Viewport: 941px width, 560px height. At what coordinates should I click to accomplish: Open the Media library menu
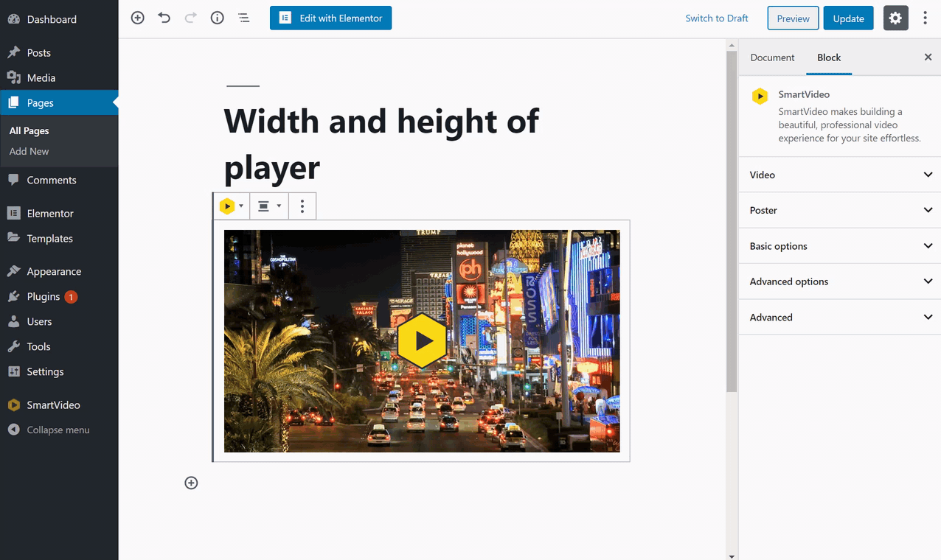[x=59, y=78]
